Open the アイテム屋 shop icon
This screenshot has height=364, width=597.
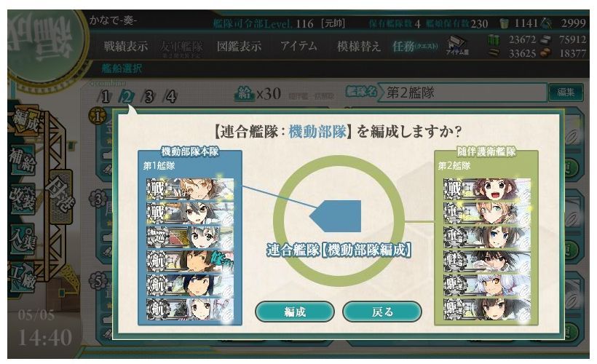tap(457, 46)
